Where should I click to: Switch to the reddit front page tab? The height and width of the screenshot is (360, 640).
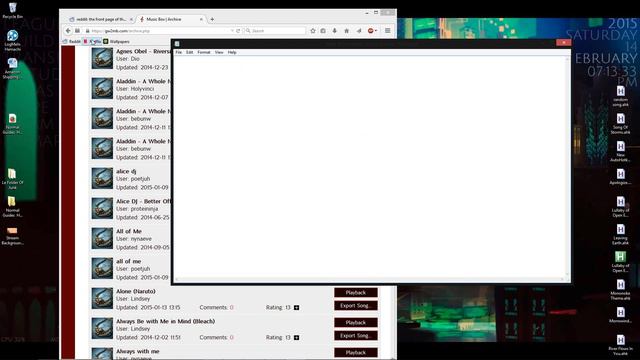pos(100,19)
